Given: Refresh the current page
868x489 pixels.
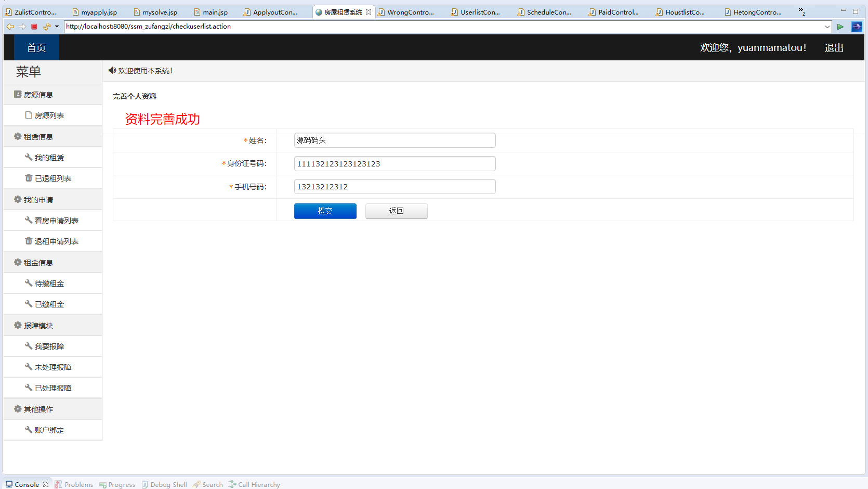Looking at the screenshot, I should point(46,27).
